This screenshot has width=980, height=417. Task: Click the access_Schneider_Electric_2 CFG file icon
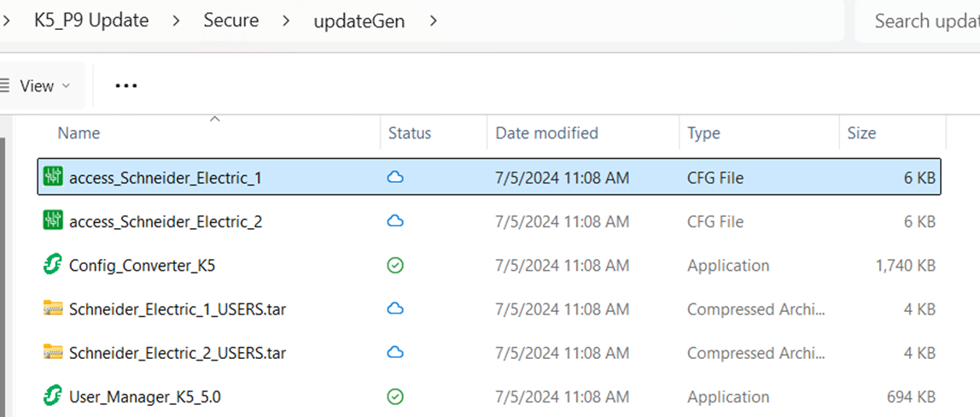pyautogui.click(x=53, y=221)
